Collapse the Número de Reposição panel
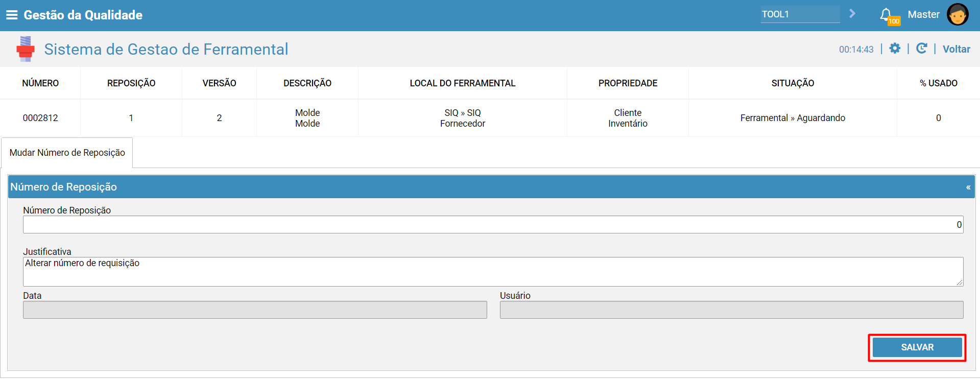Screen dimensions: 980x379 [x=968, y=187]
